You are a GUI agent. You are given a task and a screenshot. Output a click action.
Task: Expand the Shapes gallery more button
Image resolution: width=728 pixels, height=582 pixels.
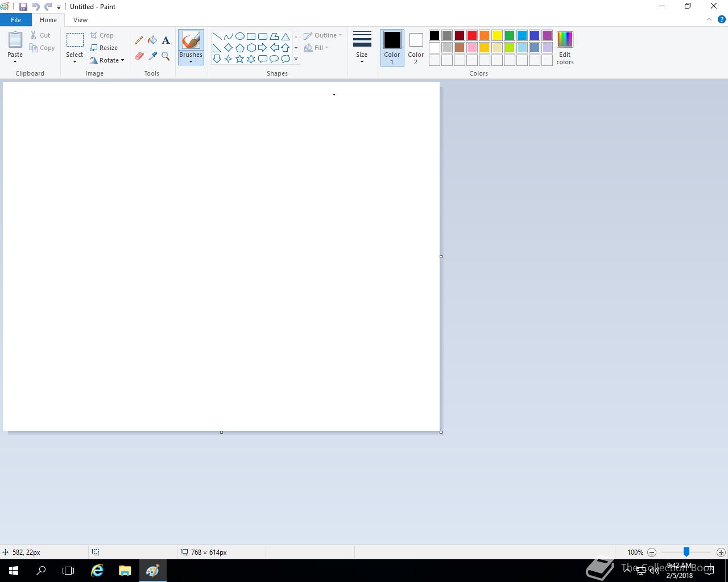pos(296,59)
